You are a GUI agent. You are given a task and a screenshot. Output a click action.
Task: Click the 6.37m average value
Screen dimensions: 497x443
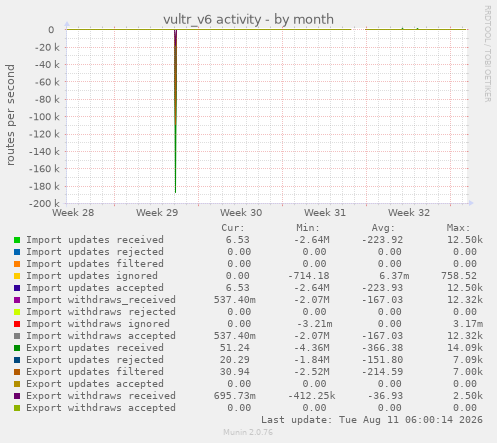[x=394, y=276]
